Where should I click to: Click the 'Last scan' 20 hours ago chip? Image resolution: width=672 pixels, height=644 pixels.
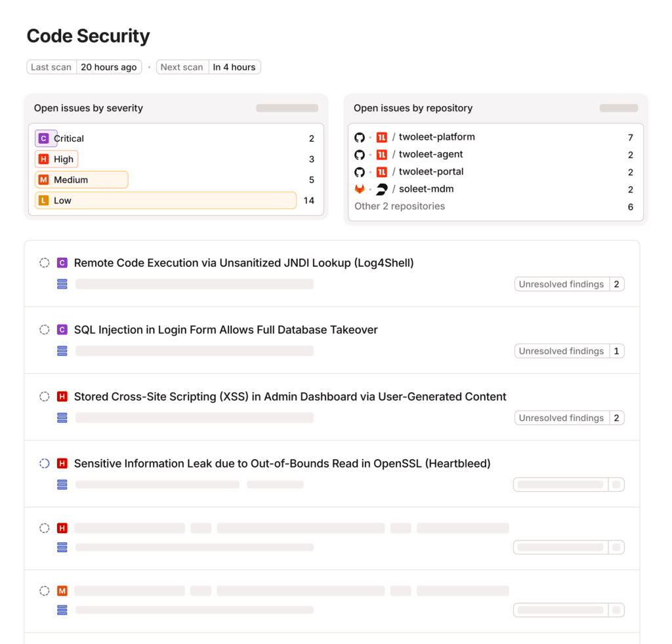84,68
